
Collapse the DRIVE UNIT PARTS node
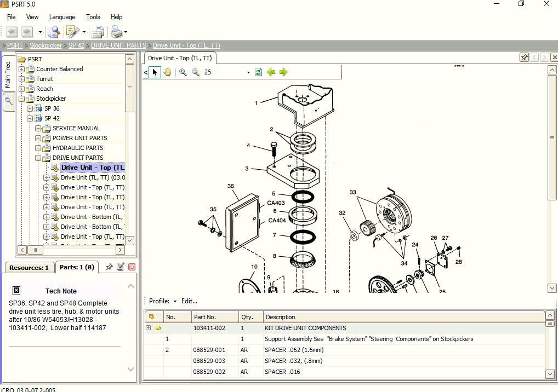click(38, 158)
